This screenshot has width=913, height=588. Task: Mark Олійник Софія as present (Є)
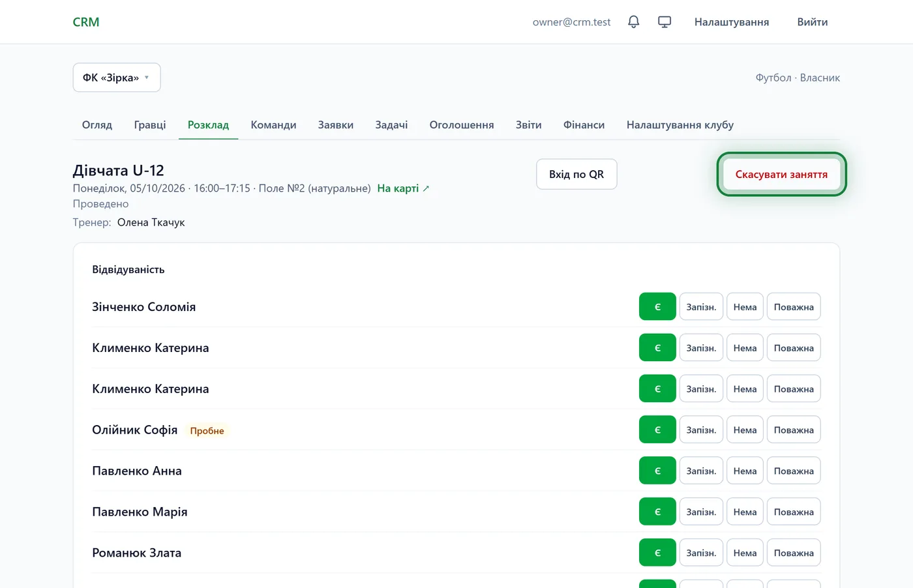click(x=657, y=430)
